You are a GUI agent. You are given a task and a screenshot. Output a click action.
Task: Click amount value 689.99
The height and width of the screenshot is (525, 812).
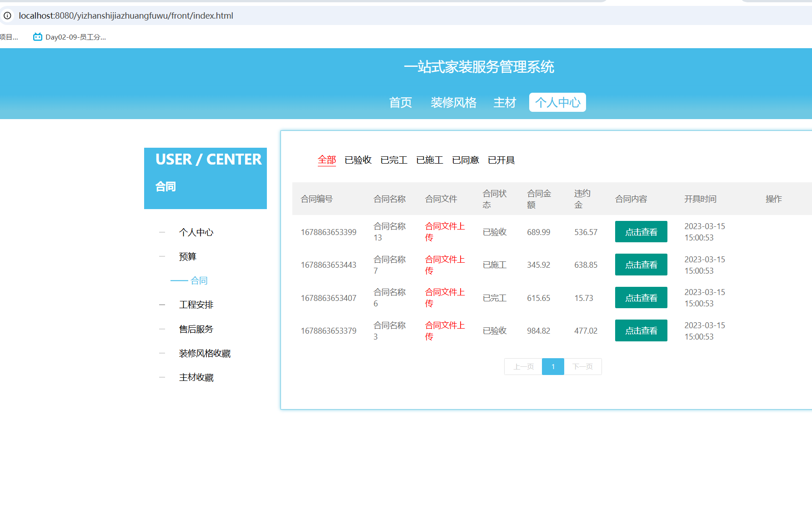[x=538, y=232]
